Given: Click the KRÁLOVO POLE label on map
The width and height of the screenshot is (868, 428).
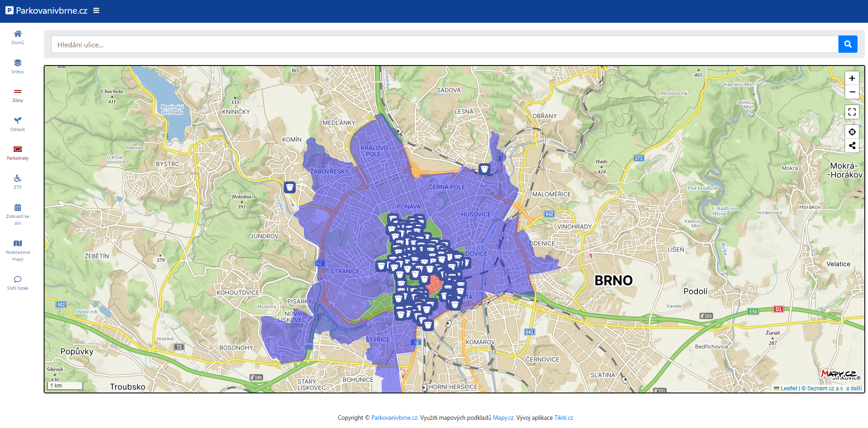Looking at the screenshot, I should pyautogui.click(x=374, y=151).
